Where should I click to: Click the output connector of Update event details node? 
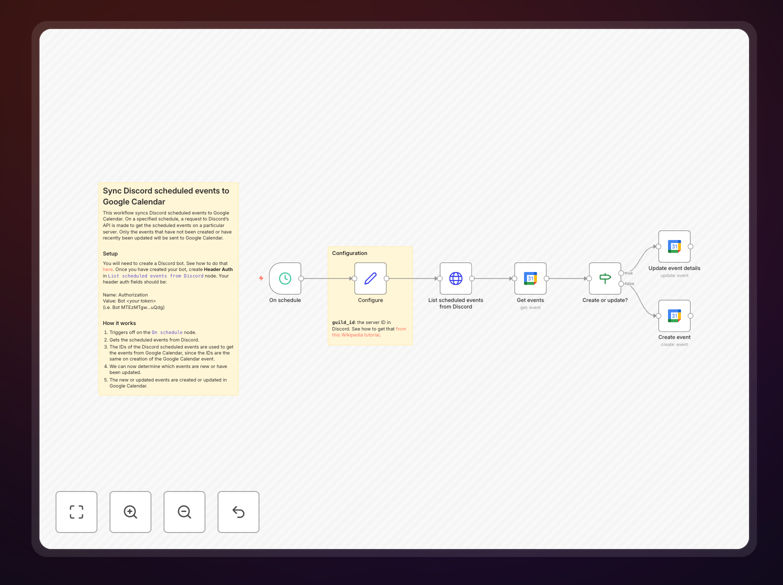click(x=691, y=246)
